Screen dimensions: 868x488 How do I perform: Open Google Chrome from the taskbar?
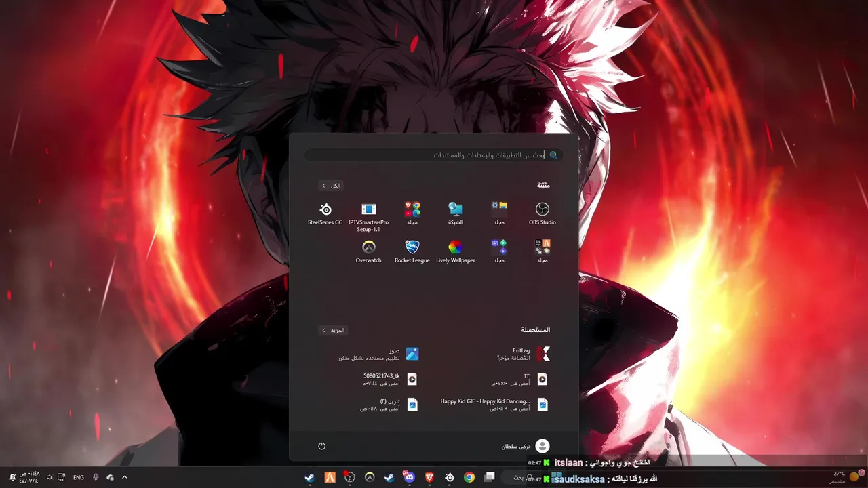coord(469,477)
